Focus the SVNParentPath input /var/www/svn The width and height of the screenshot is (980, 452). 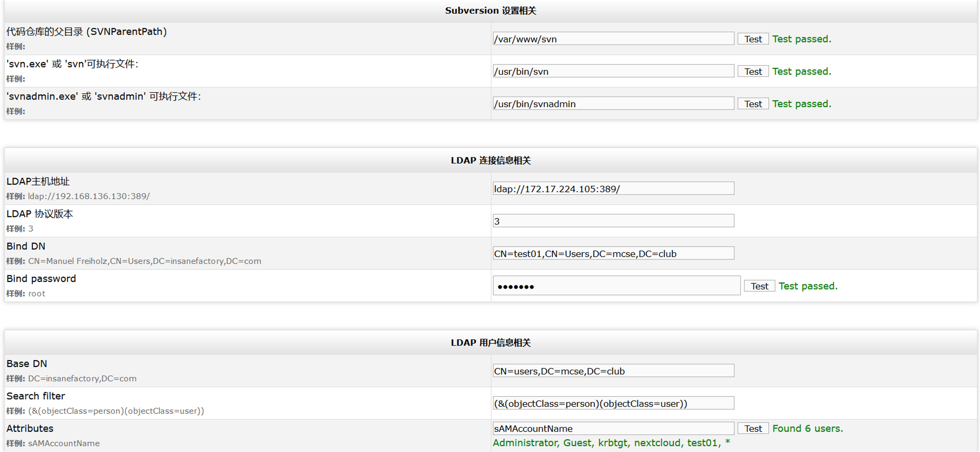[613, 39]
